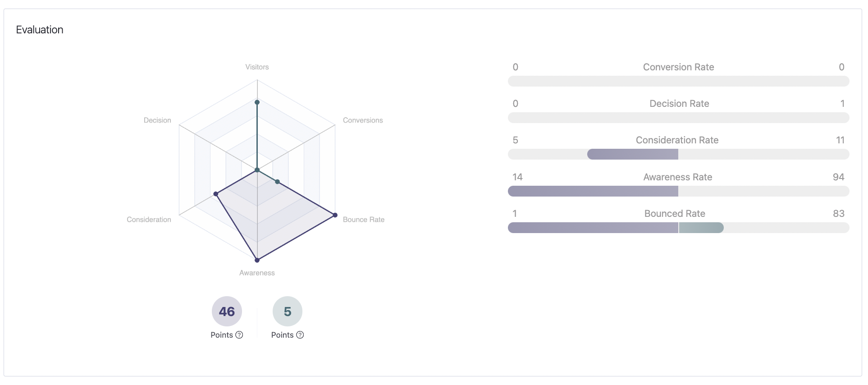868x385 pixels.
Task: Click the Decision Rate progress bar
Action: 678,118
